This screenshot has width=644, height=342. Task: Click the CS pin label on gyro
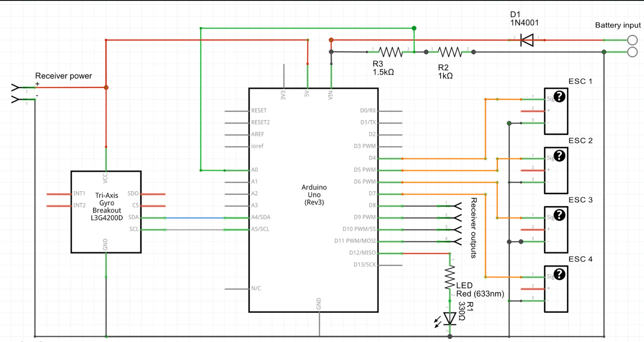pos(136,205)
